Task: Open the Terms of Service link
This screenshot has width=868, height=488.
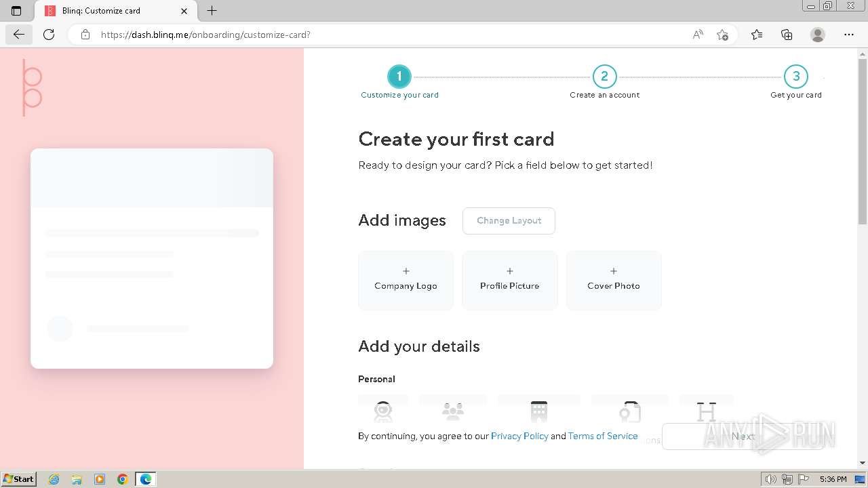Action: click(x=603, y=436)
